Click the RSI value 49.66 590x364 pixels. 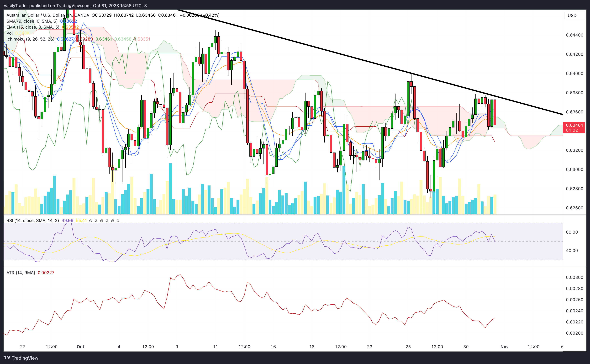pyautogui.click(x=67, y=221)
